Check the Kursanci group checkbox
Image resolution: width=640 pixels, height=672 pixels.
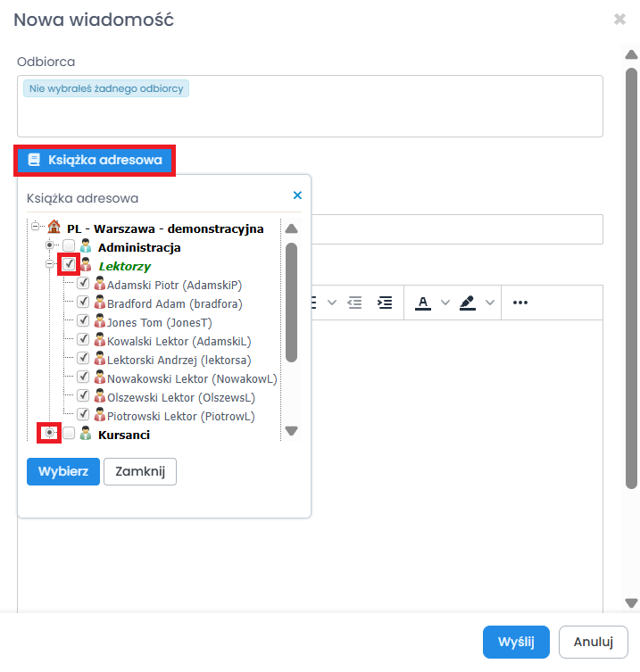(x=69, y=434)
